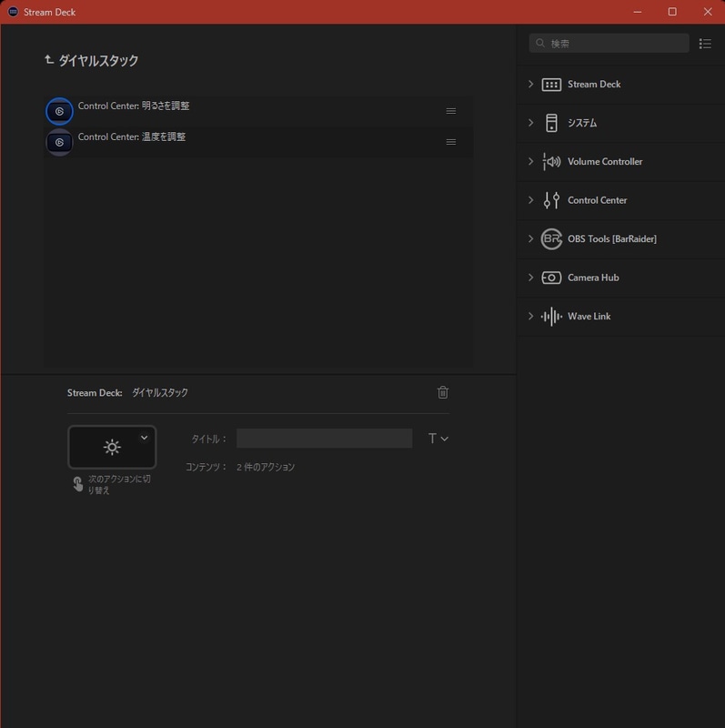Click the Stream Deck category icon
725x728 pixels.
tap(551, 85)
